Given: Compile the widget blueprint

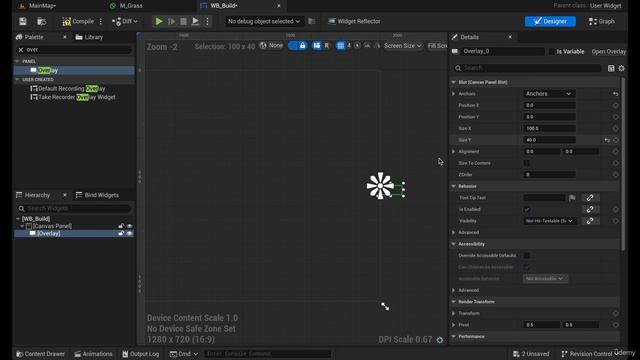Looking at the screenshot, I should coord(78,21).
